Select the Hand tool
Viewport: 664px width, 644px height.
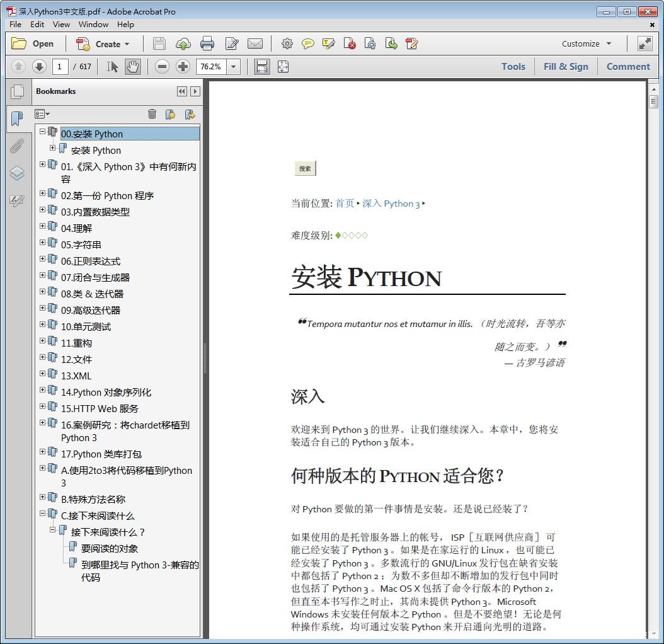pos(132,66)
